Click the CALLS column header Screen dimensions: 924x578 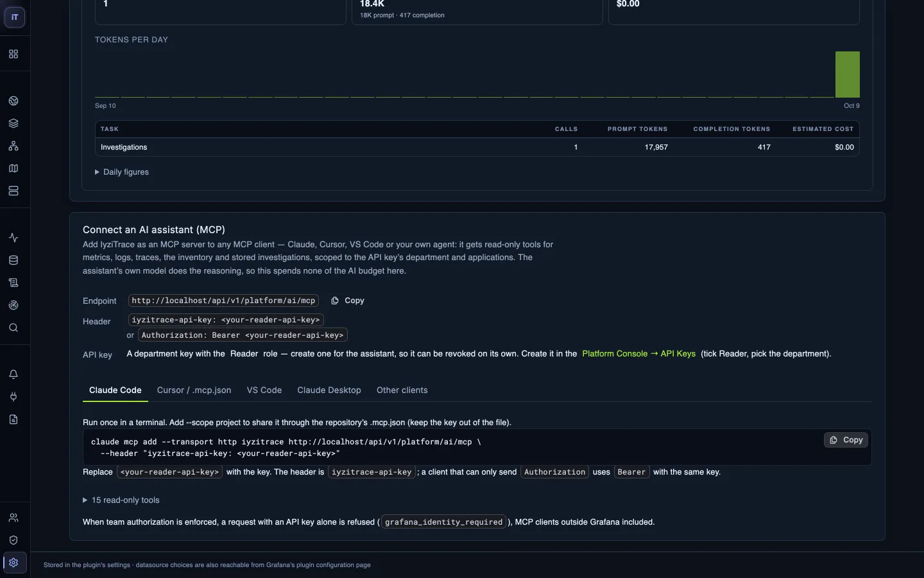click(x=566, y=129)
